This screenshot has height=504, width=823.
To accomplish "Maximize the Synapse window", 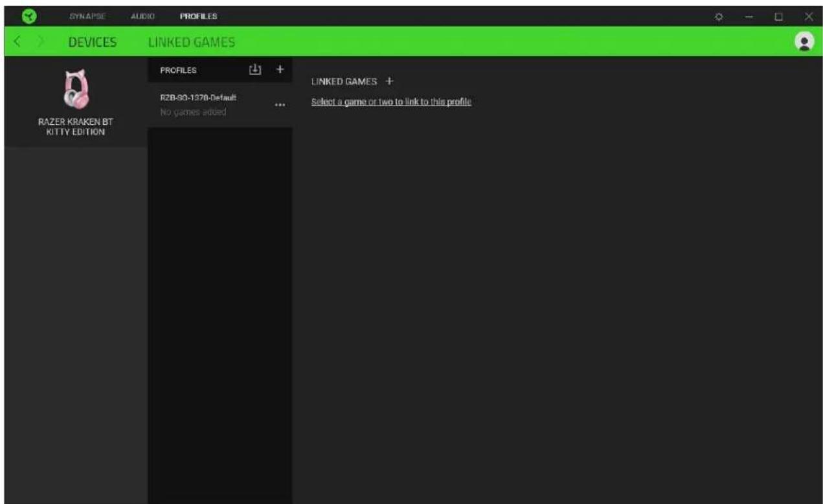I will 779,16.
